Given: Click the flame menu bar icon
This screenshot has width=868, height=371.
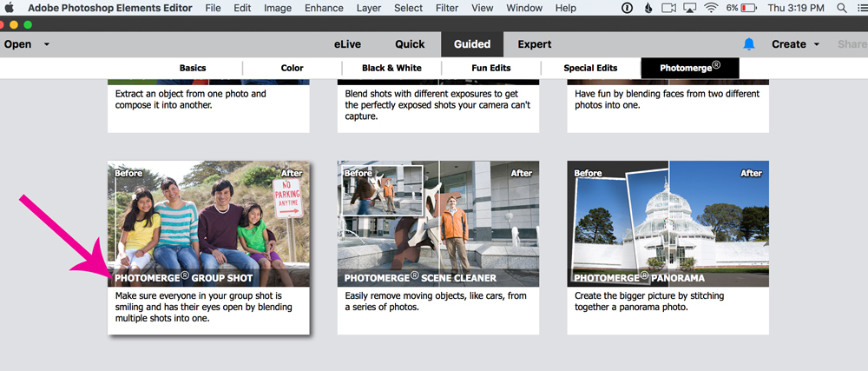Looking at the screenshot, I should point(648,8).
